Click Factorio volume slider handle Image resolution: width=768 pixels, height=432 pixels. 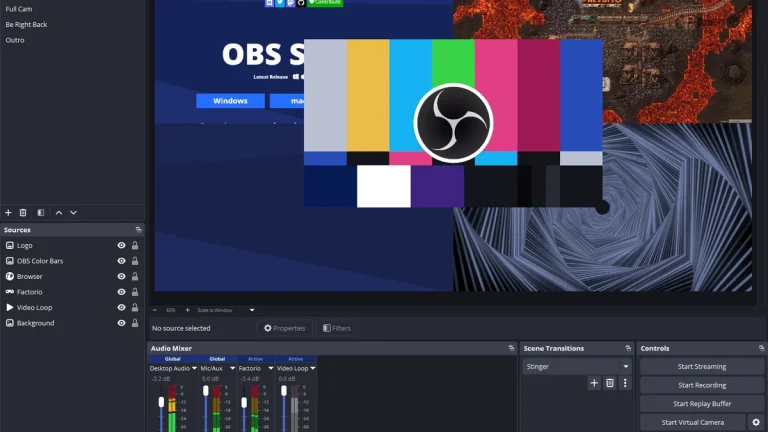[x=244, y=402]
